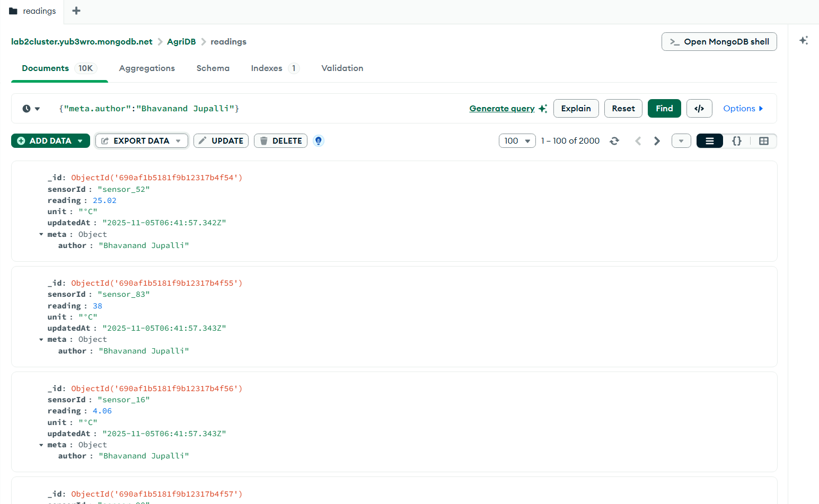The width and height of the screenshot is (819, 504).
Task: Switch to list view
Action: [709, 141]
